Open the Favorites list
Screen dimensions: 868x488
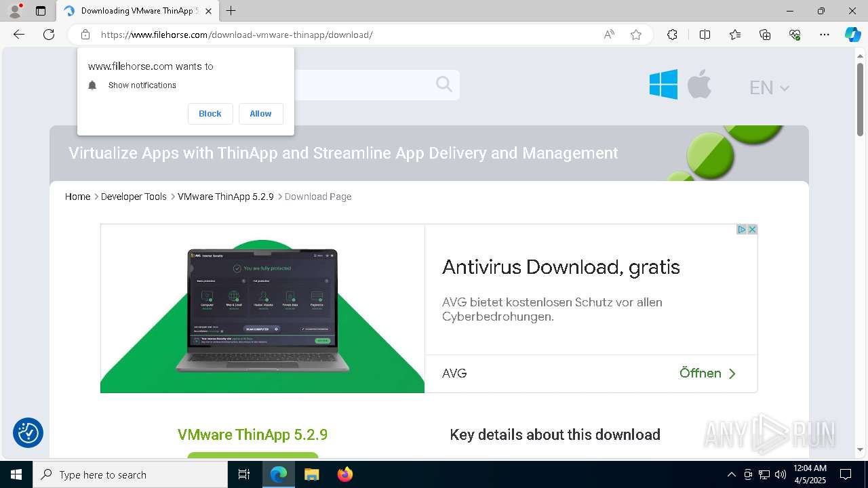tap(735, 35)
